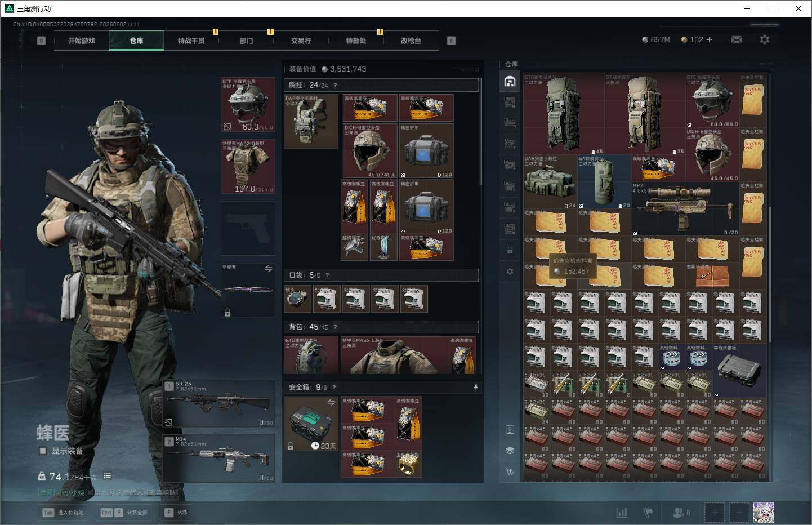The height and width of the screenshot is (525, 812).
Task: Select the equipped GT5 helmet slot
Action: tap(248, 105)
